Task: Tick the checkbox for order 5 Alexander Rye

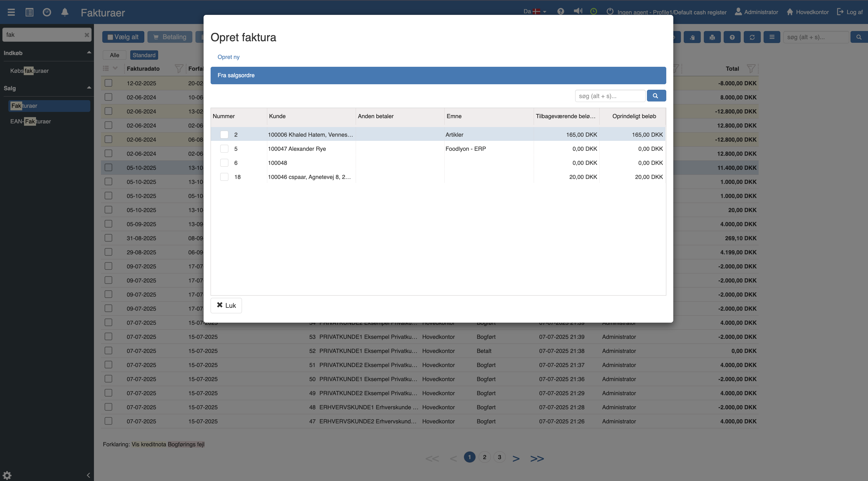Action: 224,149
